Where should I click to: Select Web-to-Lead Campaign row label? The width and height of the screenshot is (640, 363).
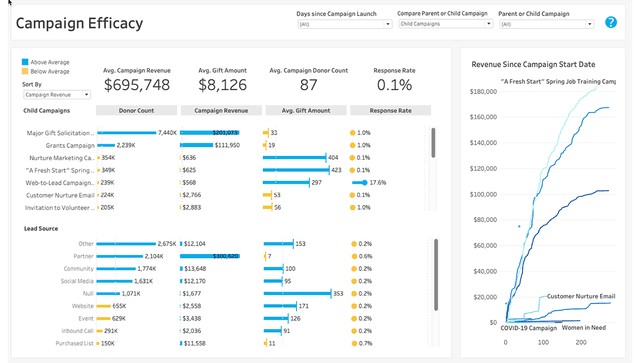[x=60, y=183]
